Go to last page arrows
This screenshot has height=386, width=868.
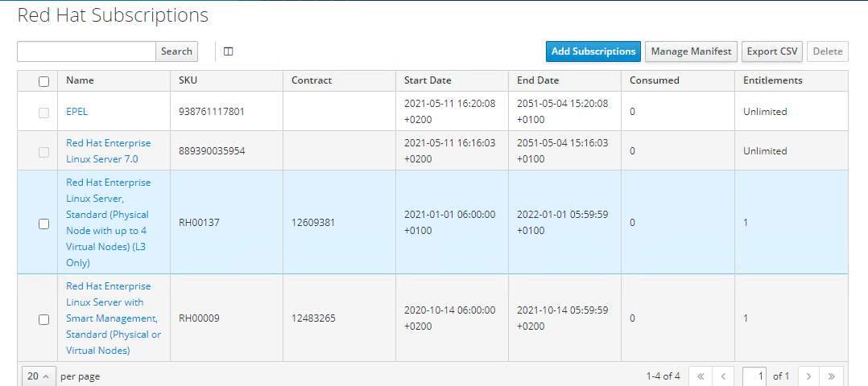pyautogui.click(x=832, y=376)
